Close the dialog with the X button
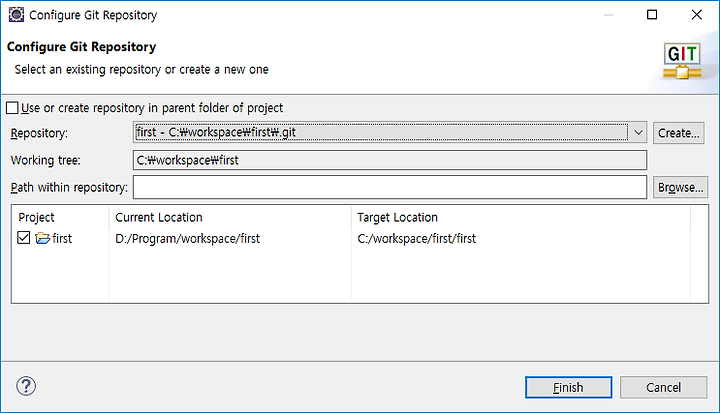720x413 pixels. [697, 15]
